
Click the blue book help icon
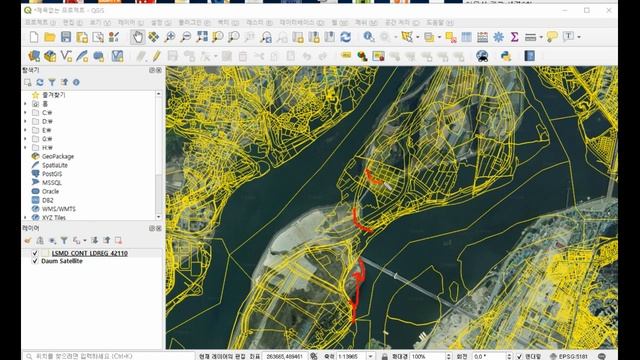pyautogui.click(x=529, y=56)
